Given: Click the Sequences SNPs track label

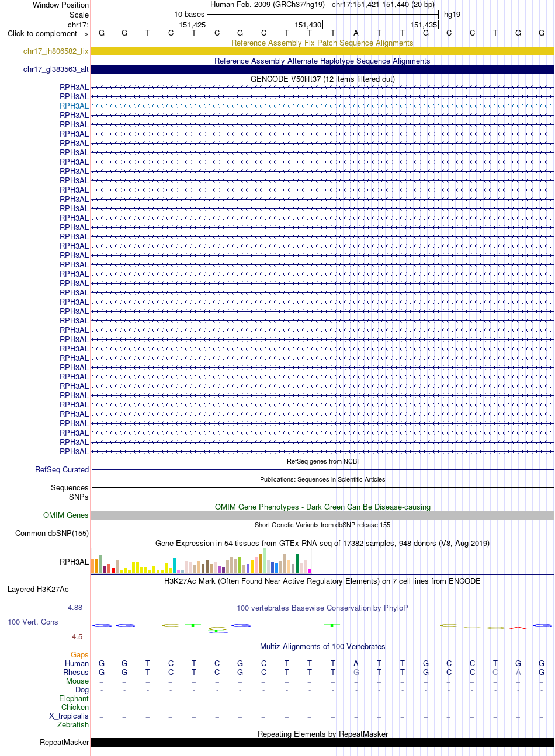Looking at the screenshot, I should pyautogui.click(x=70, y=492).
